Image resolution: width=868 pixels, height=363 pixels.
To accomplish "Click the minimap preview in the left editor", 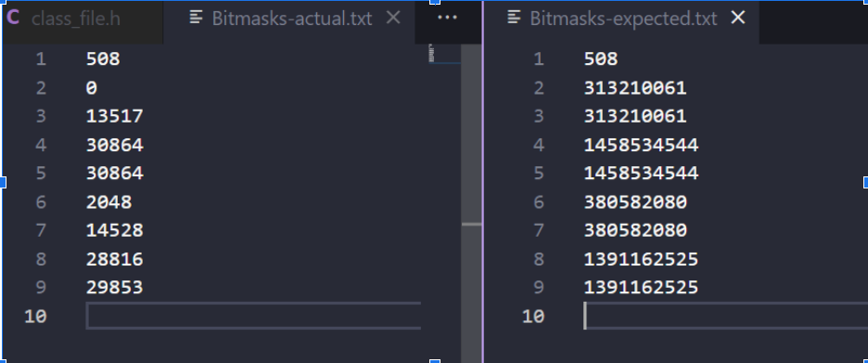I will point(444,55).
